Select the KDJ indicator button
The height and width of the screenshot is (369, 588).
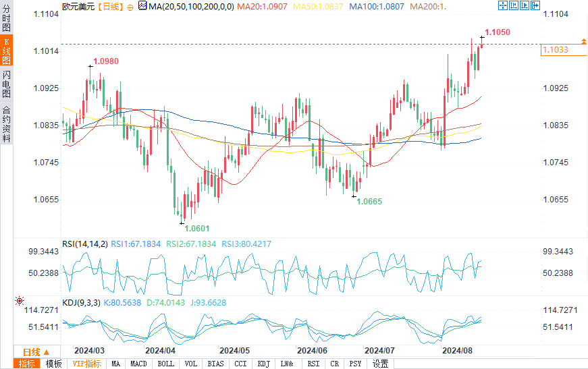(x=264, y=364)
